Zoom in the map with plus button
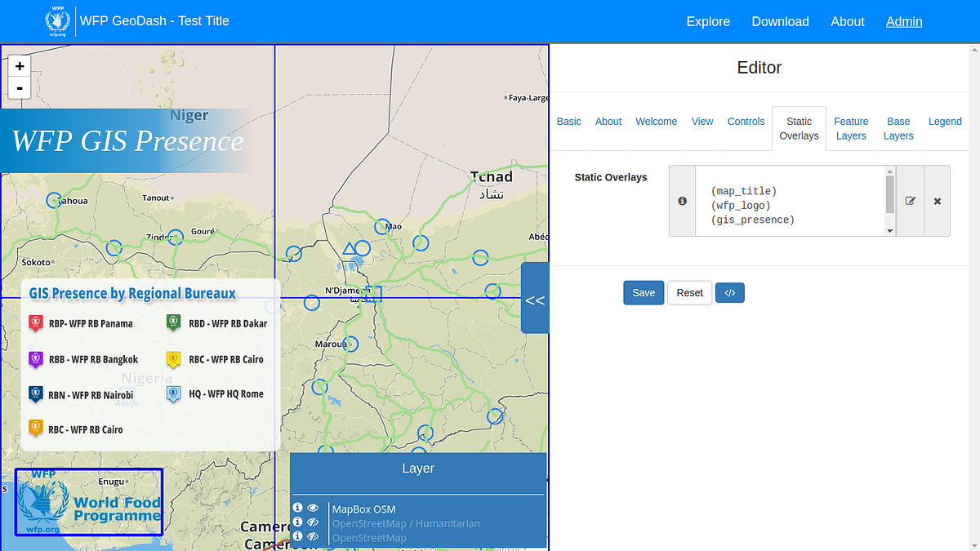 pyautogui.click(x=20, y=66)
